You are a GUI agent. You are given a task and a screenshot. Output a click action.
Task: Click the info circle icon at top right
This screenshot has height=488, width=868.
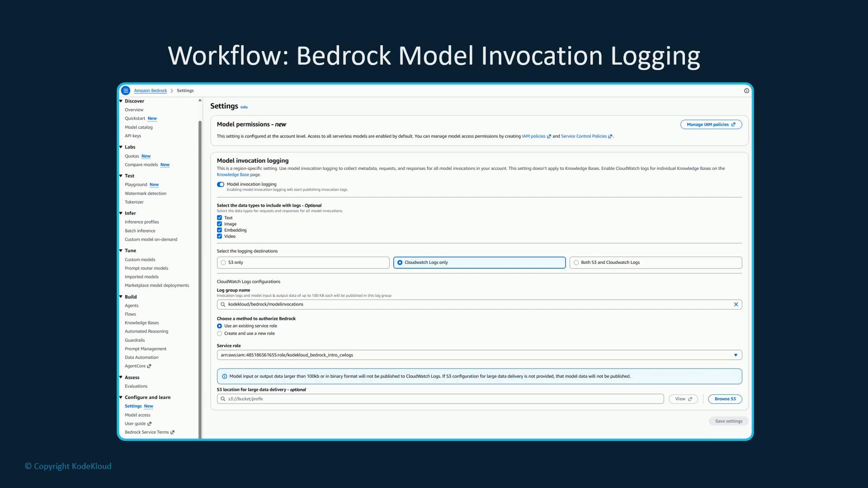pos(746,91)
